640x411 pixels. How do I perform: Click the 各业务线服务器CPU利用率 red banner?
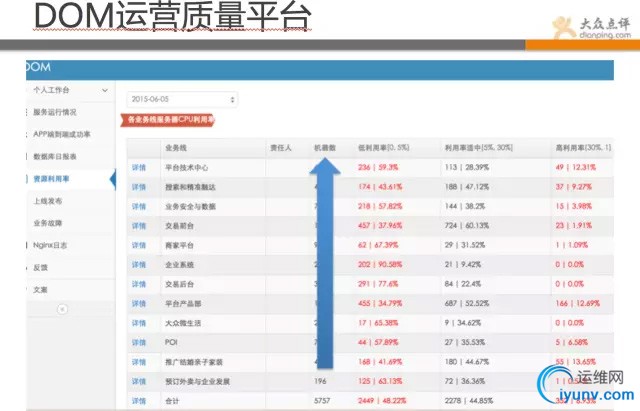pyautogui.click(x=168, y=120)
